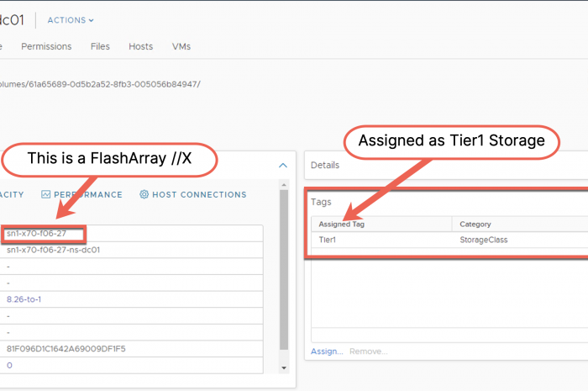Click the StorageClass category cell
Screen dimensions: 588x391
484,240
